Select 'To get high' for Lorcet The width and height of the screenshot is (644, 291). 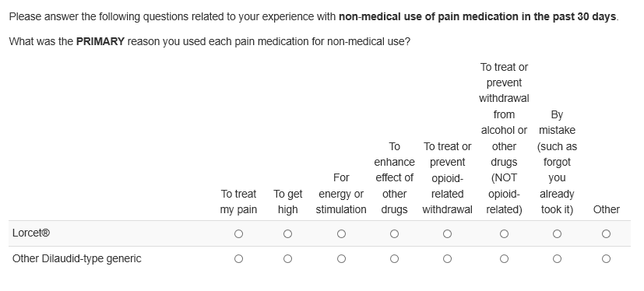[x=287, y=234]
